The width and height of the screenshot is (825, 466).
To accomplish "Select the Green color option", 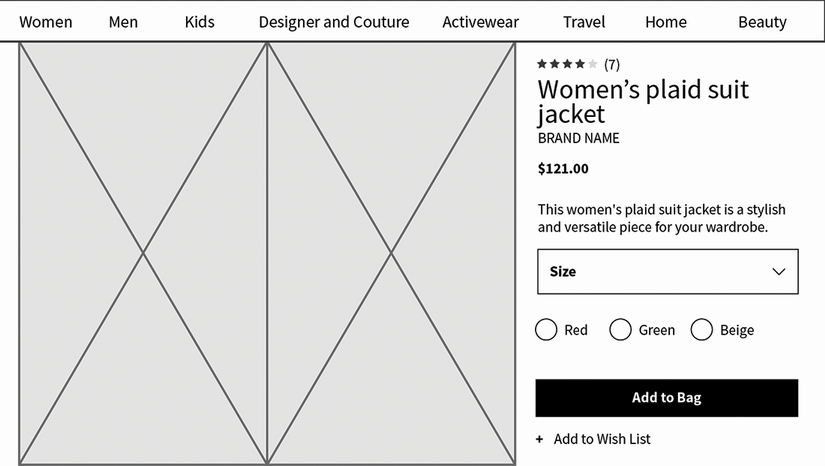I will [620, 330].
